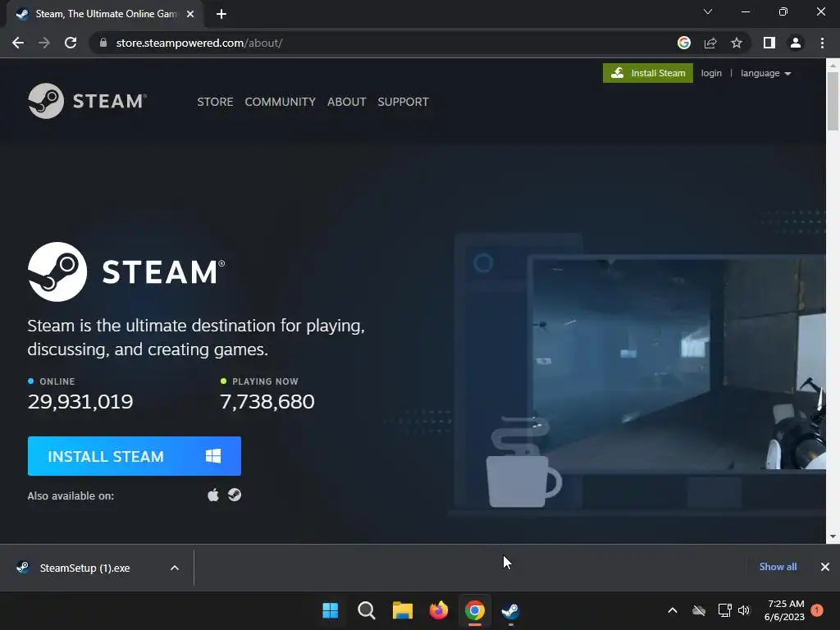Open the clock showing 7:25 AM
The width and height of the screenshot is (840, 630).
tap(785, 610)
